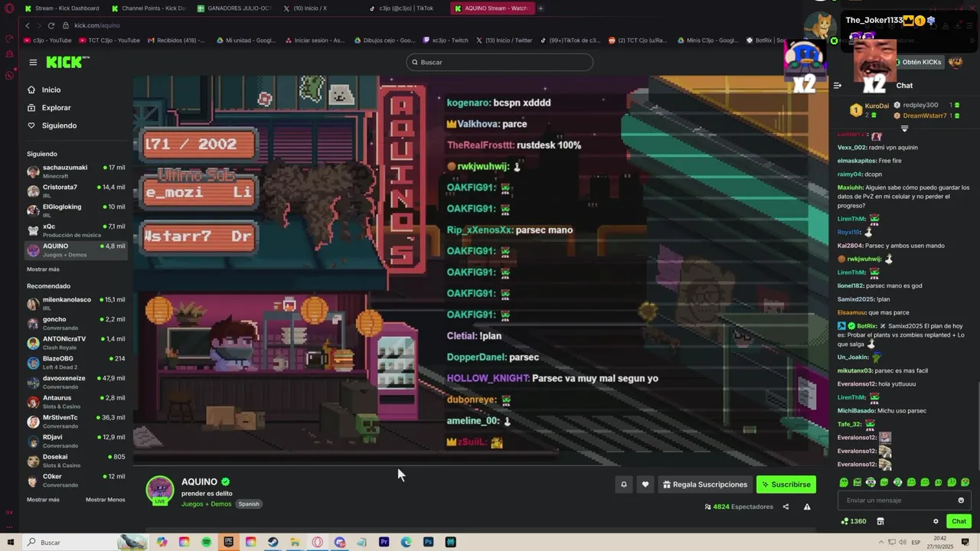This screenshot has width=980, height=551.
Task: Open Dosekai recommended channel
Action: 76,461
